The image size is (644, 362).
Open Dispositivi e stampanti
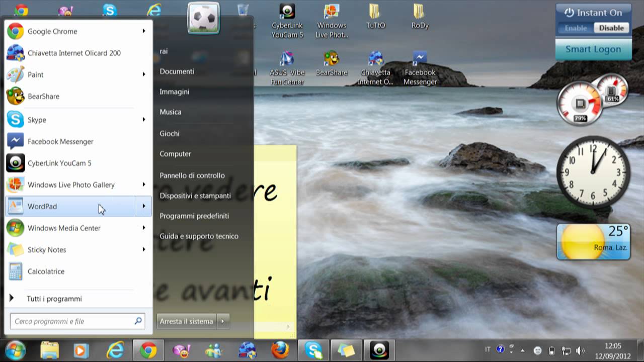[x=195, y=196]
